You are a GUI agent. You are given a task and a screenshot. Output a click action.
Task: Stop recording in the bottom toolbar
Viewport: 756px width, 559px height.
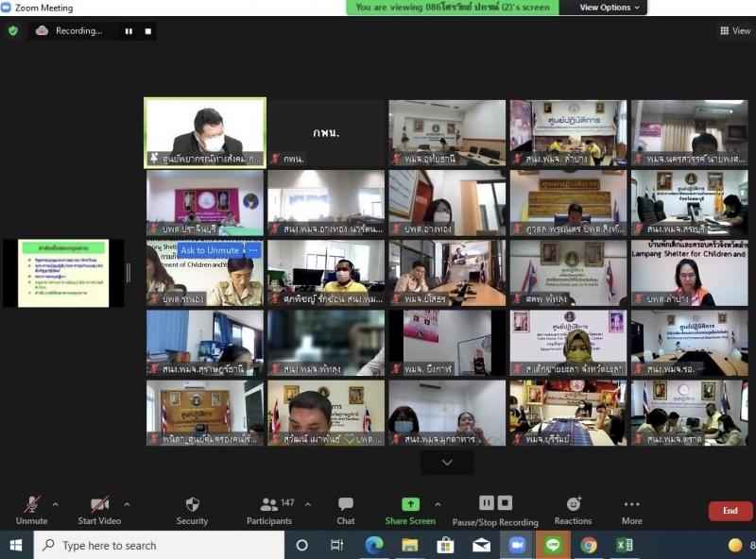pyautogui.click(x=505, y=503)
